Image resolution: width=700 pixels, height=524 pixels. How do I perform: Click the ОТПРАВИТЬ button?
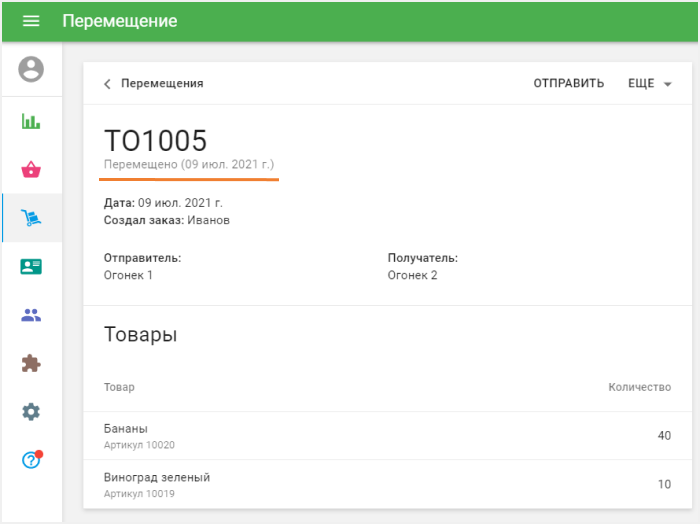click(568, 83)
